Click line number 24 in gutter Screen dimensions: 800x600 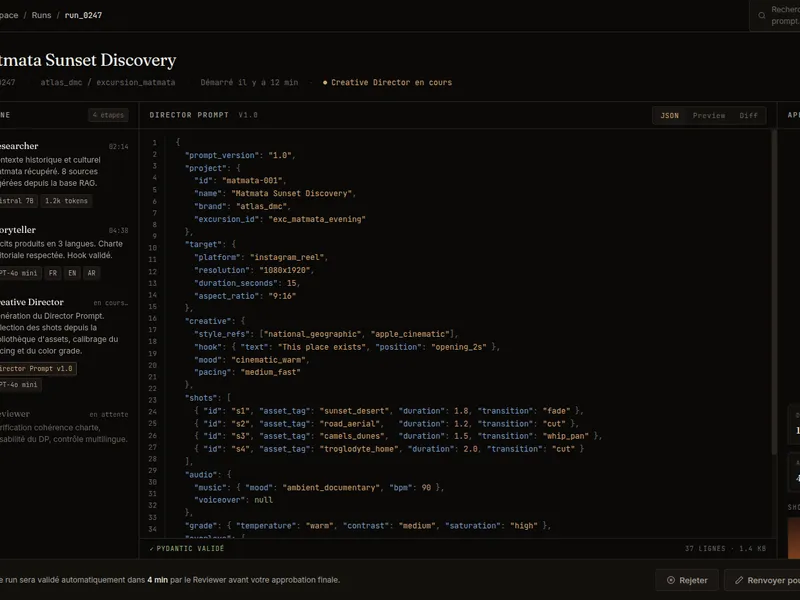coord(152,412)
